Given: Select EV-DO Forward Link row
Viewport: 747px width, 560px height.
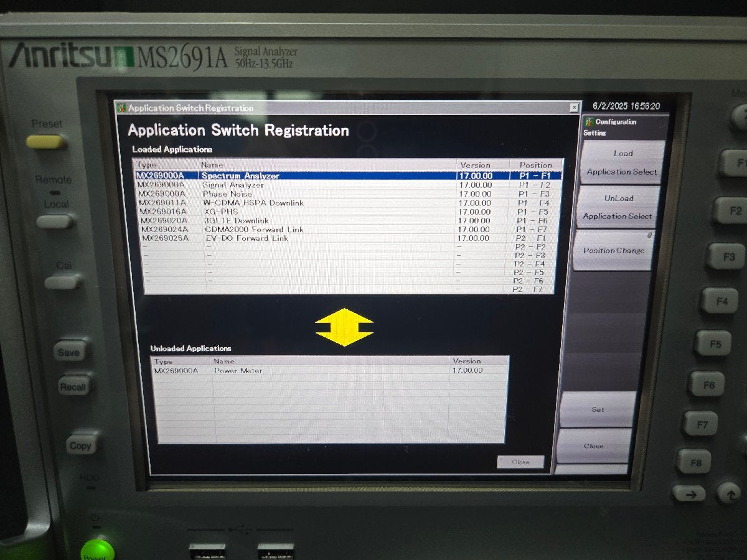Looking at the screenshot, I should point(349,238).
